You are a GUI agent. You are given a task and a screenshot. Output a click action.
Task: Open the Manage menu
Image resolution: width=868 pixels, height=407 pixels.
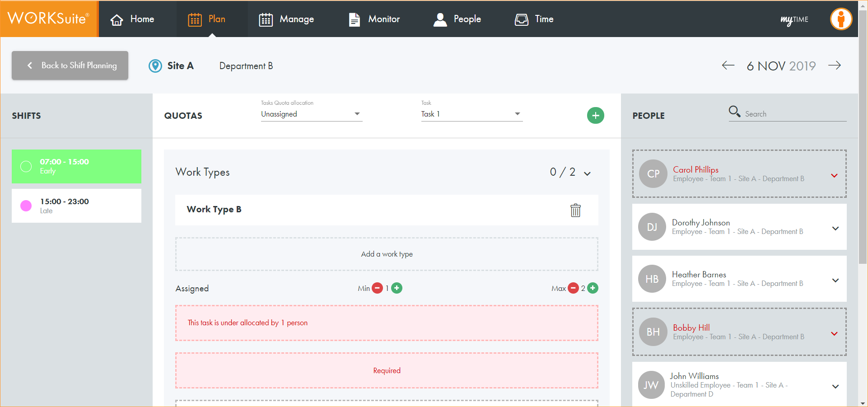(x=286, y=19)
